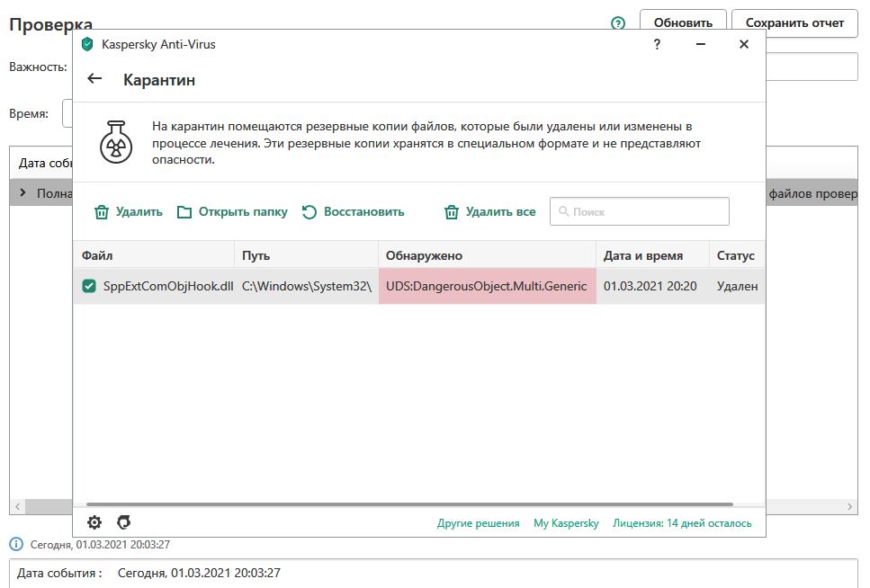Image resolution: width=870 pixels, height=588 pixels.
Task: Click the trash icon for Удалить
Action: 102,212
